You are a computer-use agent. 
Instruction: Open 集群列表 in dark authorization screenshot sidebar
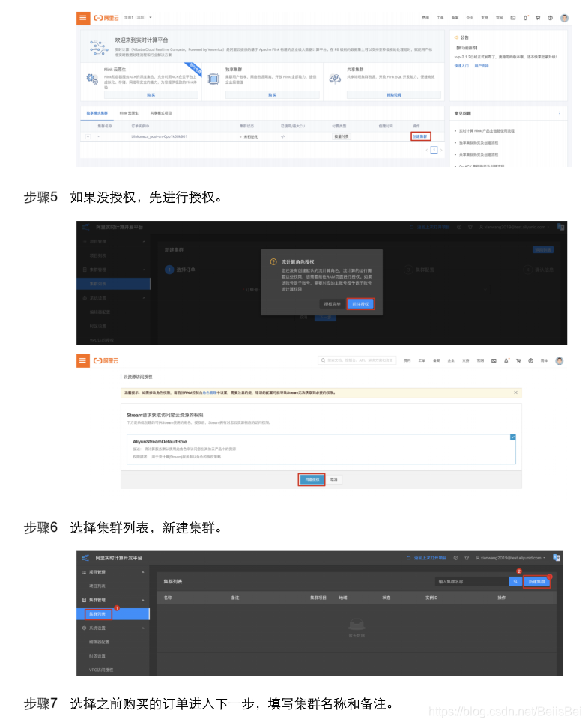point(113,283)
